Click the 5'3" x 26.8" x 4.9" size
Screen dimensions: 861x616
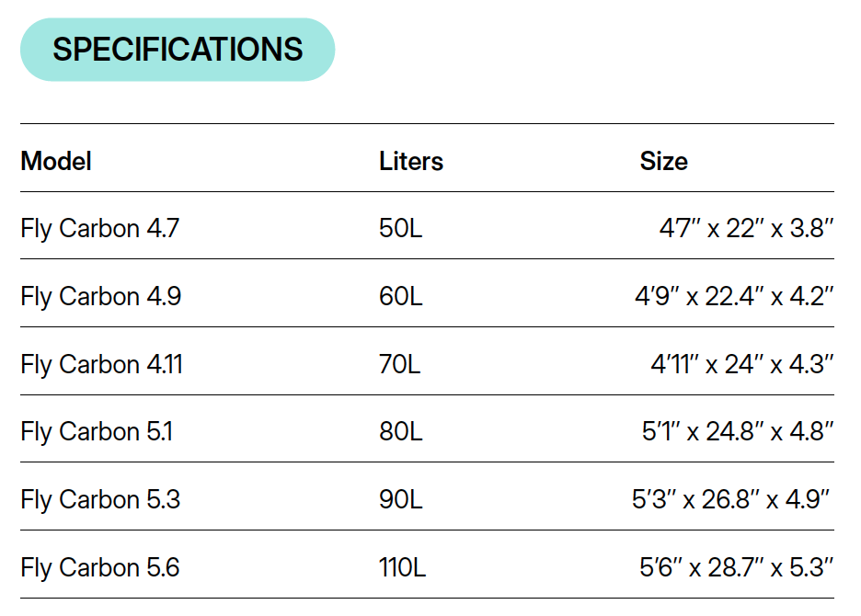[x=732, y=499]
